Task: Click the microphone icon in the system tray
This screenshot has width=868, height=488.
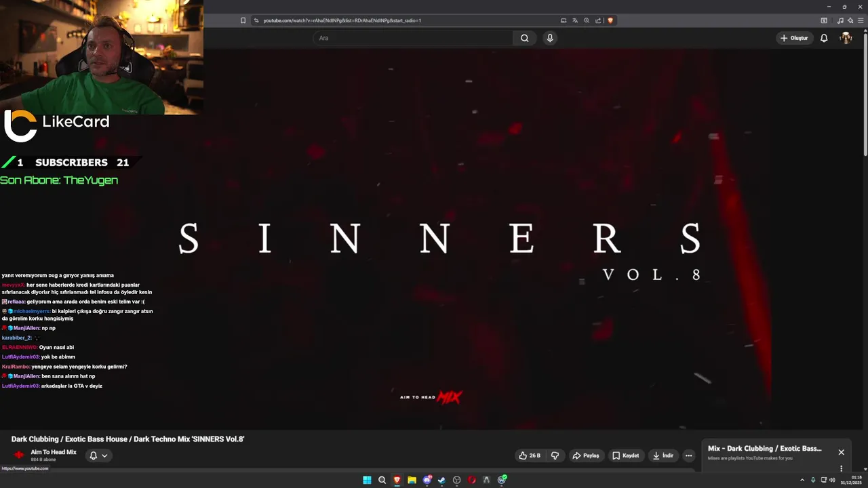Action: [x=813, y=480]
